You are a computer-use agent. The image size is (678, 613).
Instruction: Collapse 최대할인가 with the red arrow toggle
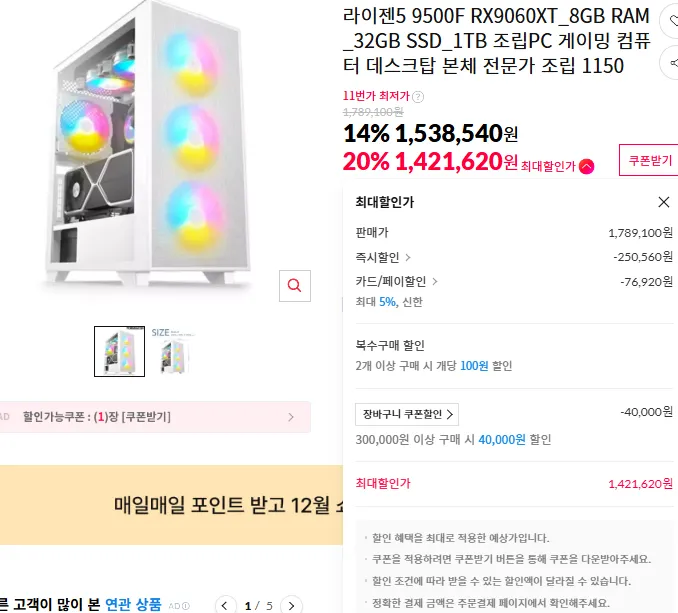coord(586,166)
